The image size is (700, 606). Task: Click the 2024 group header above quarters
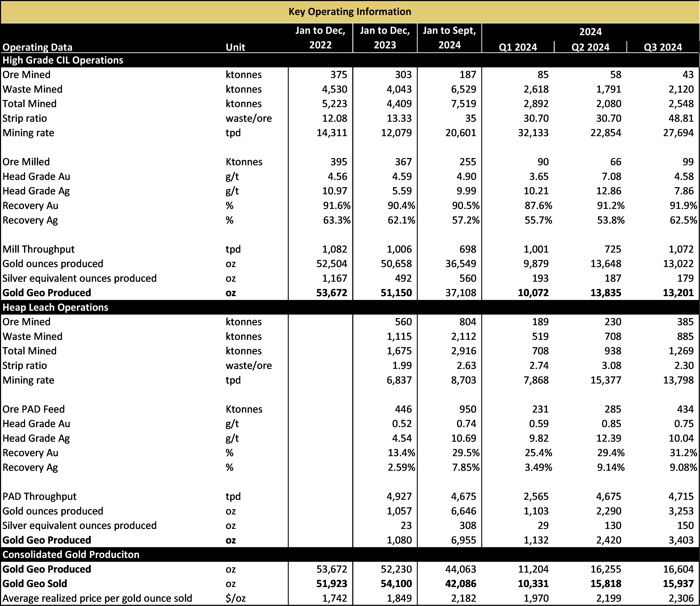pyautogui.click(x=590, y=32)
